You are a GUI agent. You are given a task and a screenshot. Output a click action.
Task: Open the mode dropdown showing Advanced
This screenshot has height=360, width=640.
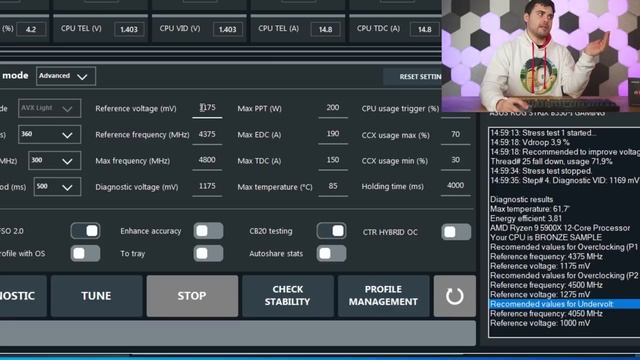coord(66,76)
